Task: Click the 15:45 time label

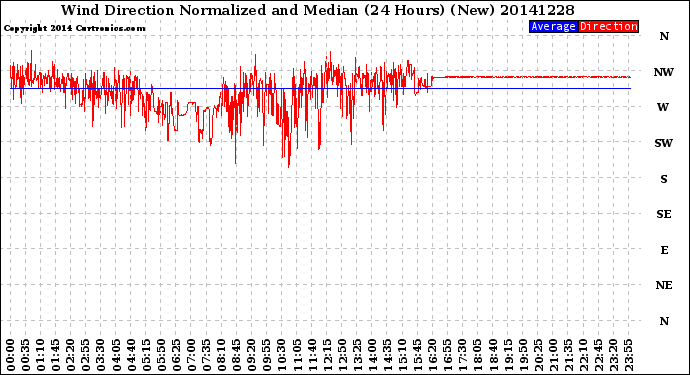Action: tap(418, 355)
